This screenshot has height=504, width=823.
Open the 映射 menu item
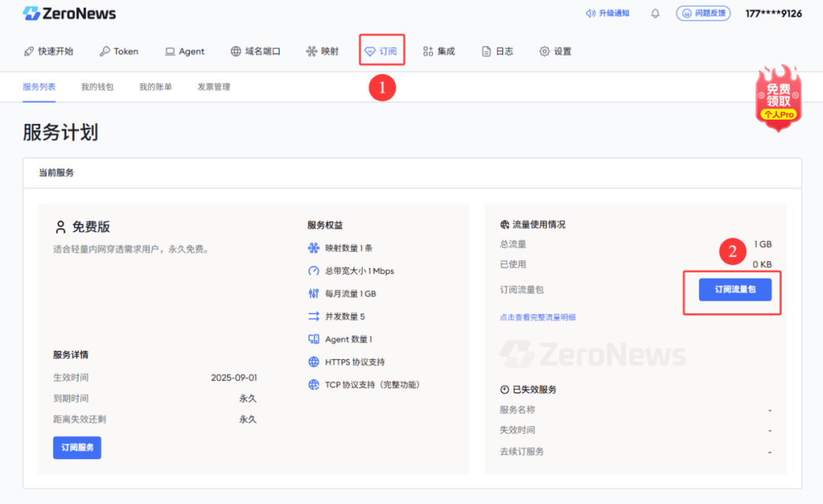[322, 52]
